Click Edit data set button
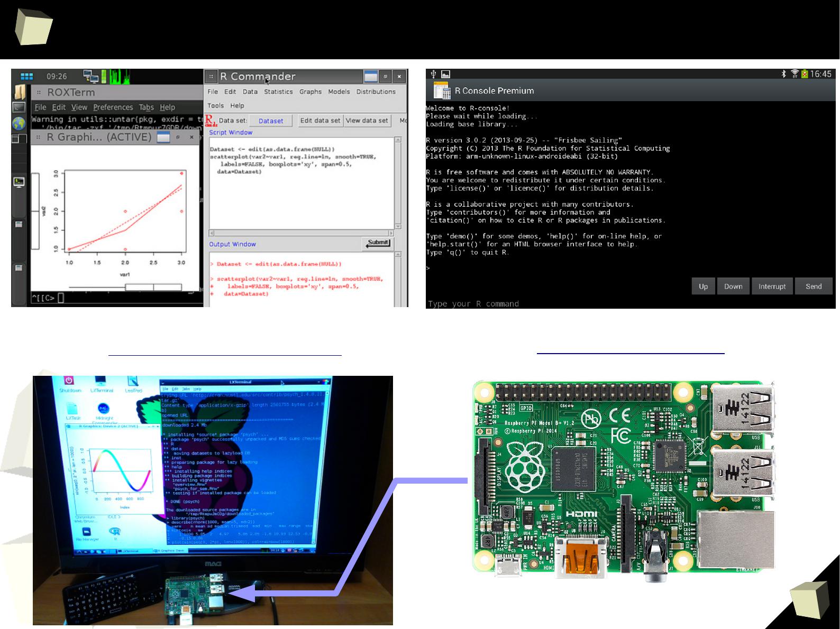 click(x=321, y=121)
